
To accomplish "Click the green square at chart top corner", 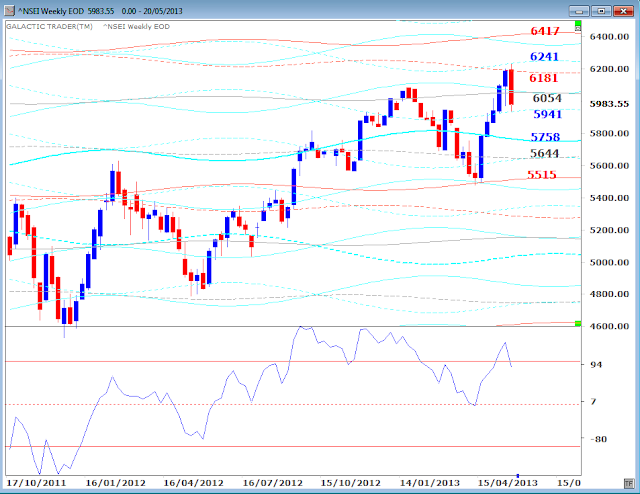I will pos(578,23).
